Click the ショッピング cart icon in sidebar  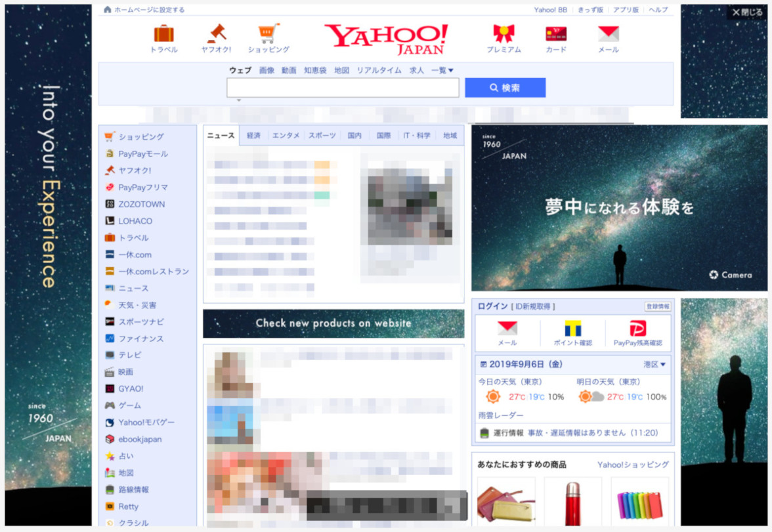coord(110,136)
